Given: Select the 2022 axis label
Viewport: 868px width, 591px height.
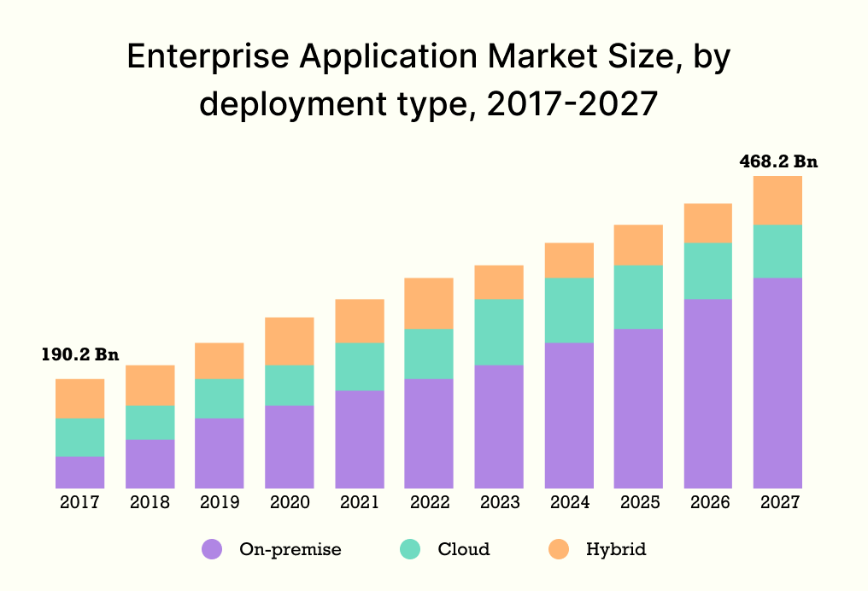Looking at the screenshot, I should pos(430,502).
